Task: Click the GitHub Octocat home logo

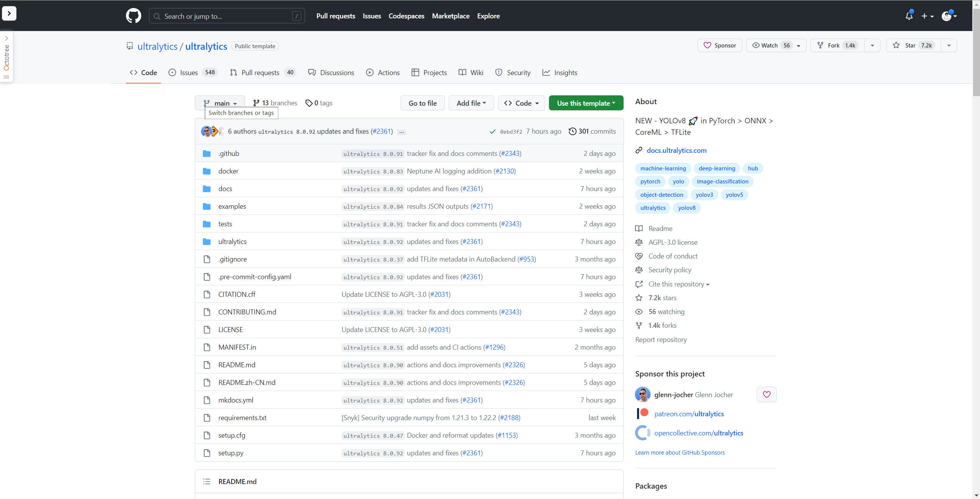Action: pos(133,16)
